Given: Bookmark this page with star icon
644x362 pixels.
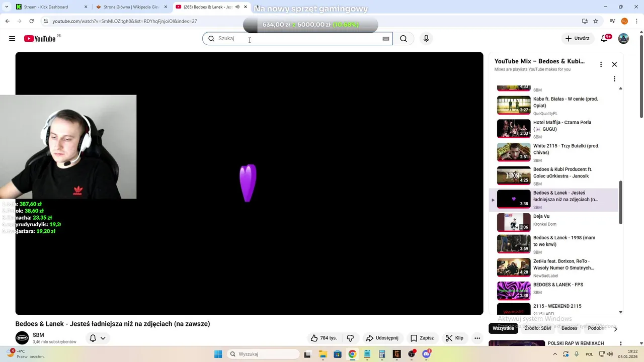Looking at the screenshot, I should [x=596, y=21].
